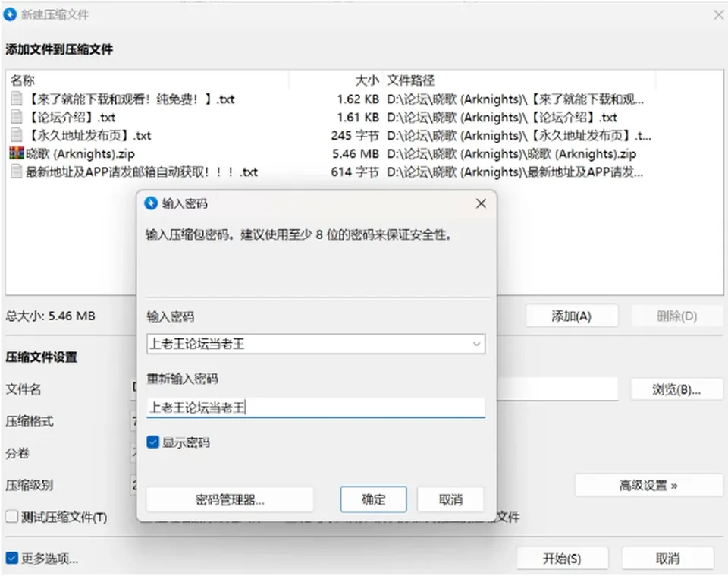Close the 新建压缩文件 window

pyautogui.click(x=718, y=15)
